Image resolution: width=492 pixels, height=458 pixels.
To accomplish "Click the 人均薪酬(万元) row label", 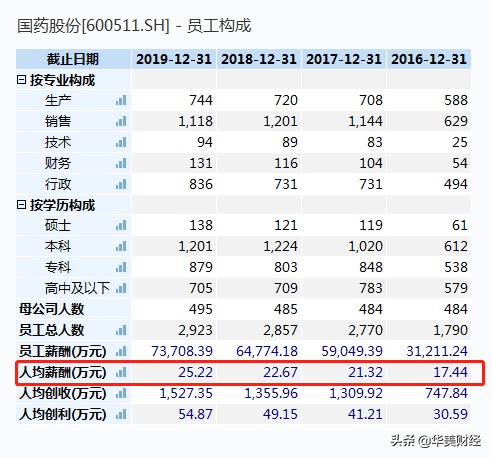I will pyautogui.click(x=62, y=372).
